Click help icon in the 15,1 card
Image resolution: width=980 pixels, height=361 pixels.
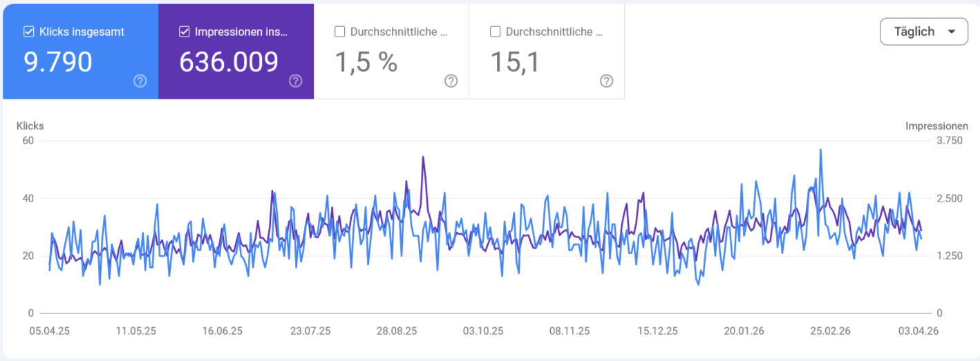[607, 81]
